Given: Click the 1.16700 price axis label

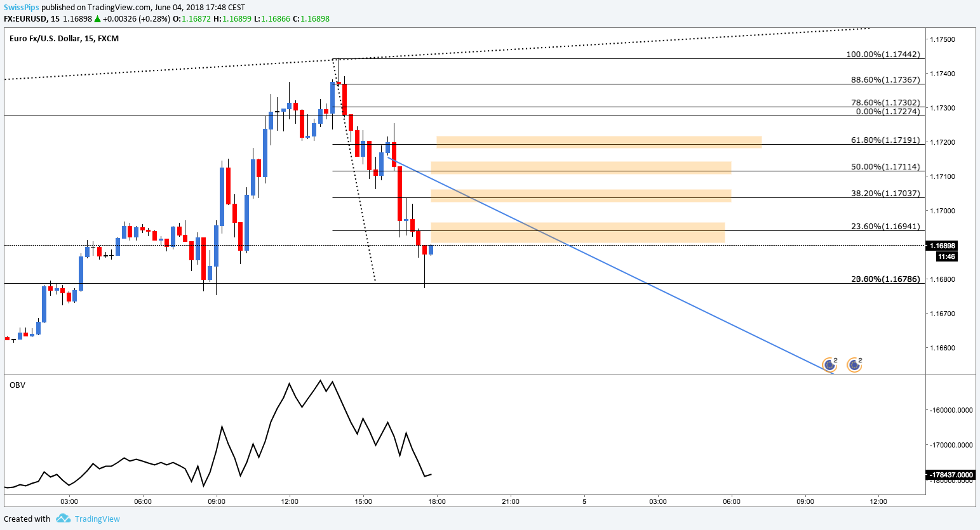Looking at the screenshot, I should [x=942, y=314].
